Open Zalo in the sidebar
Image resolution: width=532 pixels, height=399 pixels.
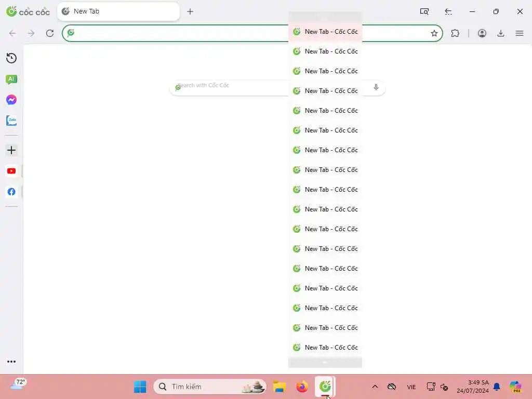point(11,121)
